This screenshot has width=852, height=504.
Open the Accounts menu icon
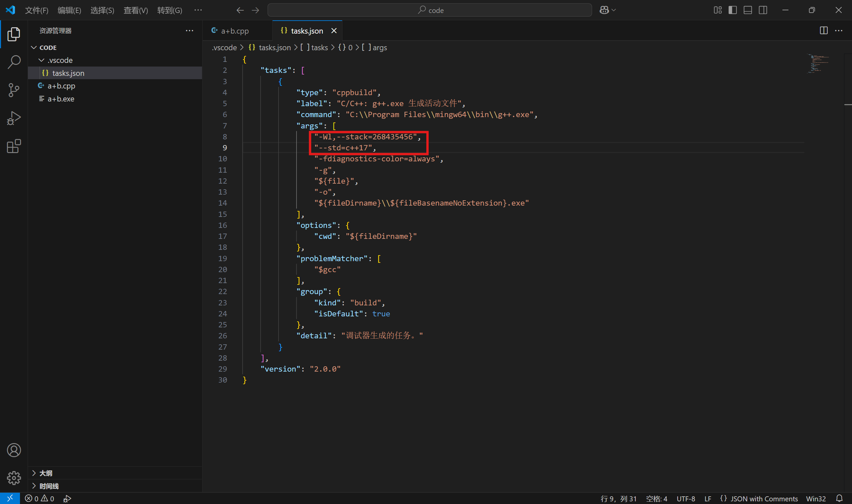14,450
